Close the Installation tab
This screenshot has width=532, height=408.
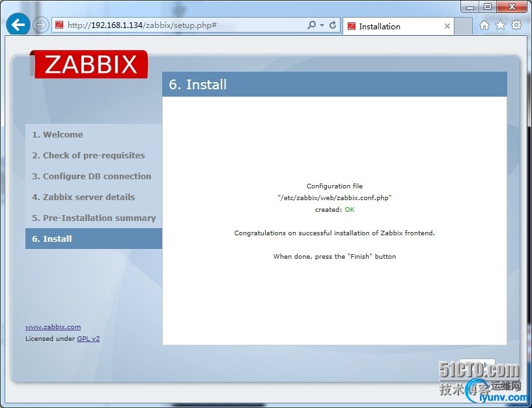[447, 26]
